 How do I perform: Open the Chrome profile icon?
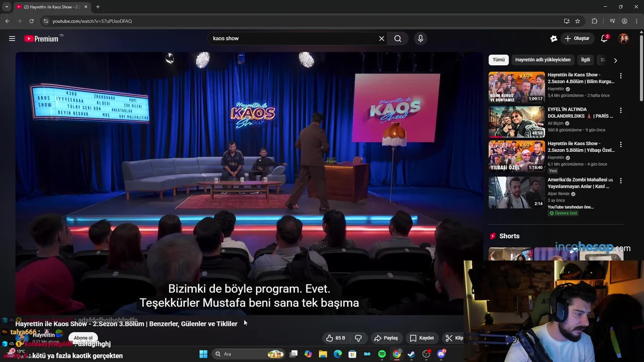624,21
